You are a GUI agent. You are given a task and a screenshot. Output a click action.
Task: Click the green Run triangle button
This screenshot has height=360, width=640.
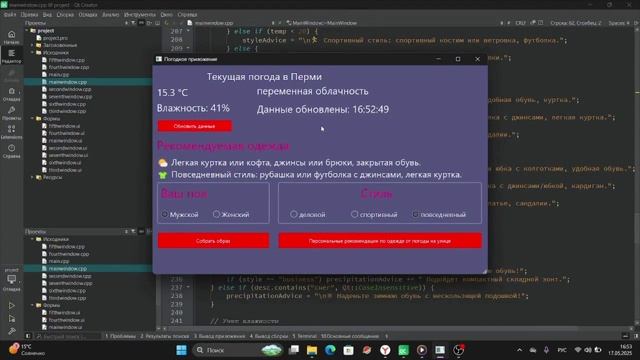11,305
